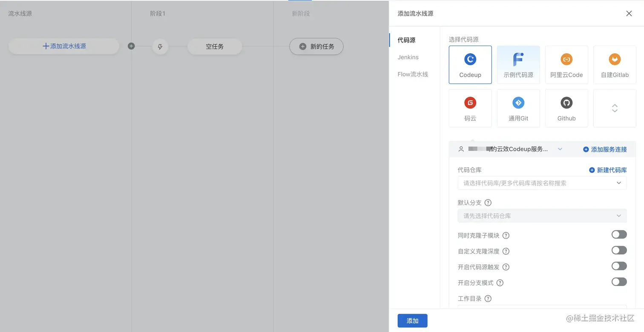Pick the 自建Gitlab source card

(615, 65)
